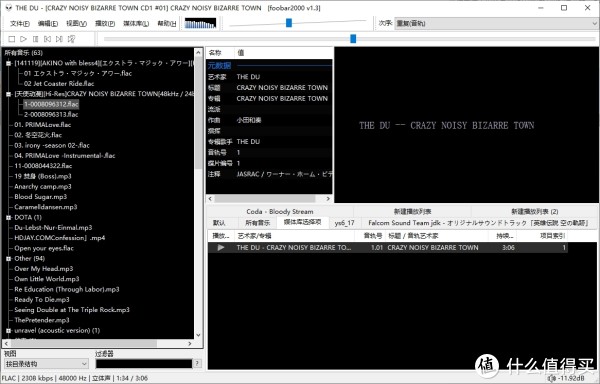Open the 播放 menu

pos(105,23)
